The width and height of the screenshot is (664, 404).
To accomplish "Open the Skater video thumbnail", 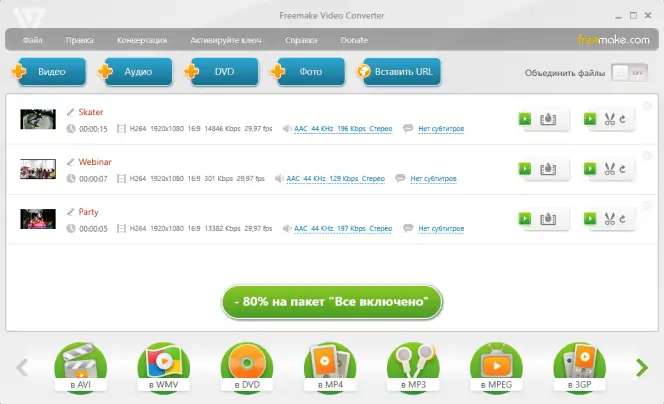I will pos(38,119).
